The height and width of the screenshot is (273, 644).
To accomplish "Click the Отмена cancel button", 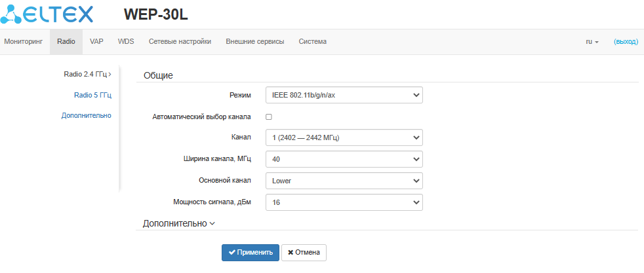I will coord(304,253).
